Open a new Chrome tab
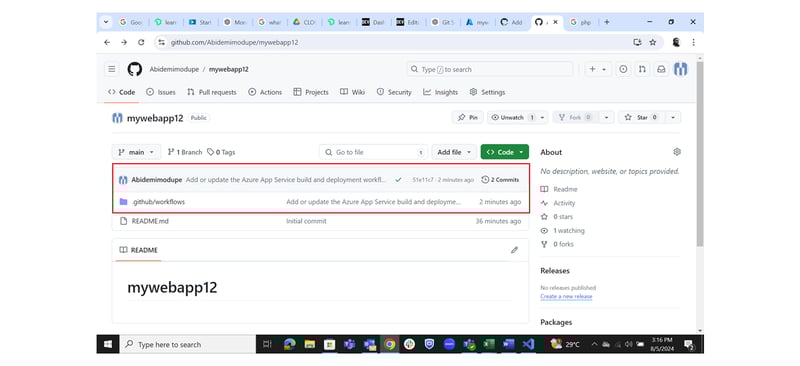800x366 pixels. click(607, 22)
